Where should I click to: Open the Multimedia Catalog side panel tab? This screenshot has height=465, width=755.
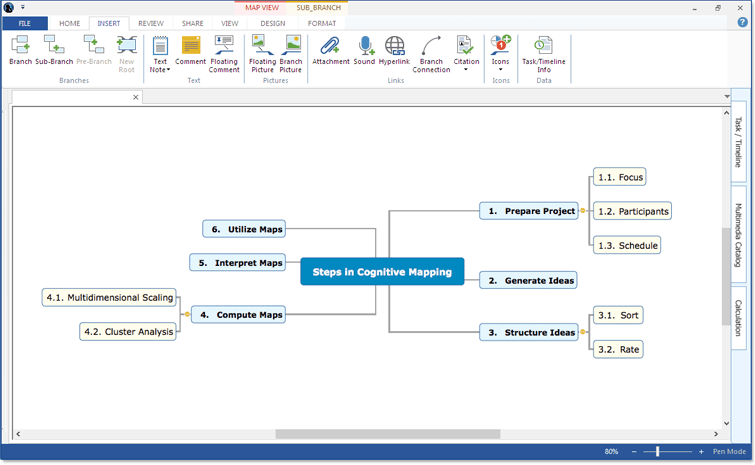click(x=739, y=233)
